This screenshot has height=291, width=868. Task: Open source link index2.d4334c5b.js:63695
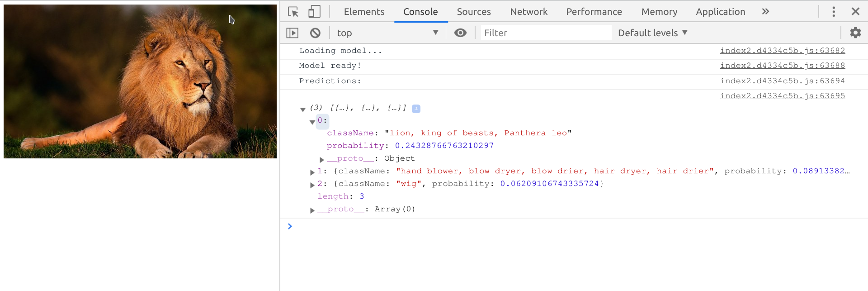point(783,95)
